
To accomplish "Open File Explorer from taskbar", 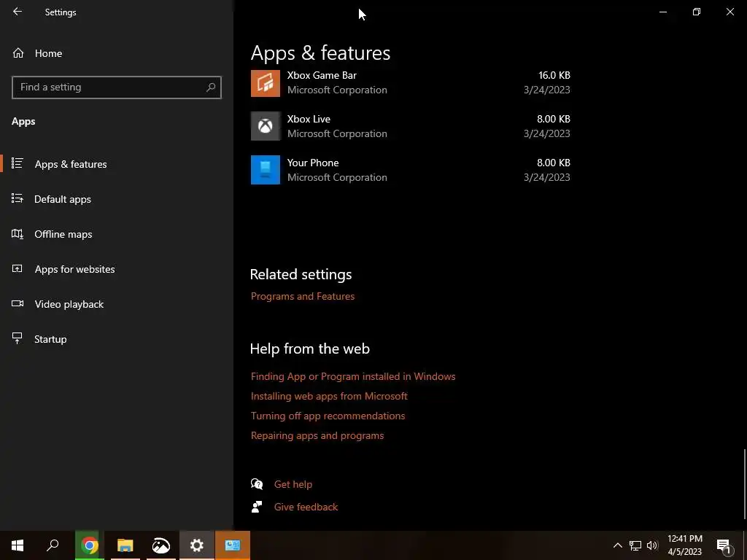I will click(x=125, y=545).
